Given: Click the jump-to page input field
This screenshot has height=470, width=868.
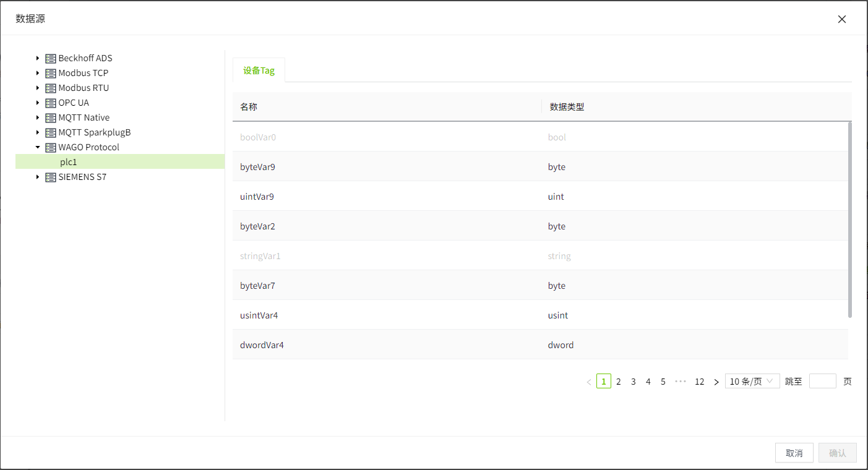Looking at the screenshot, I should (822, 381).
